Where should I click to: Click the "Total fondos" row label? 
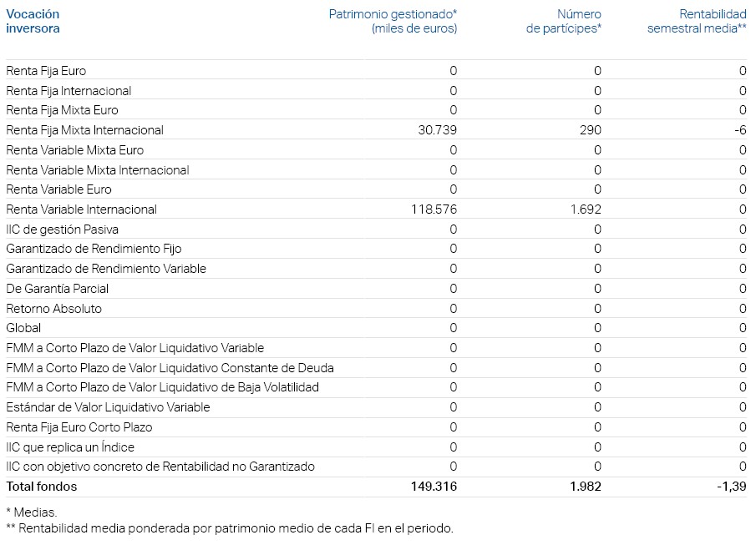click(x=41, y=487)
